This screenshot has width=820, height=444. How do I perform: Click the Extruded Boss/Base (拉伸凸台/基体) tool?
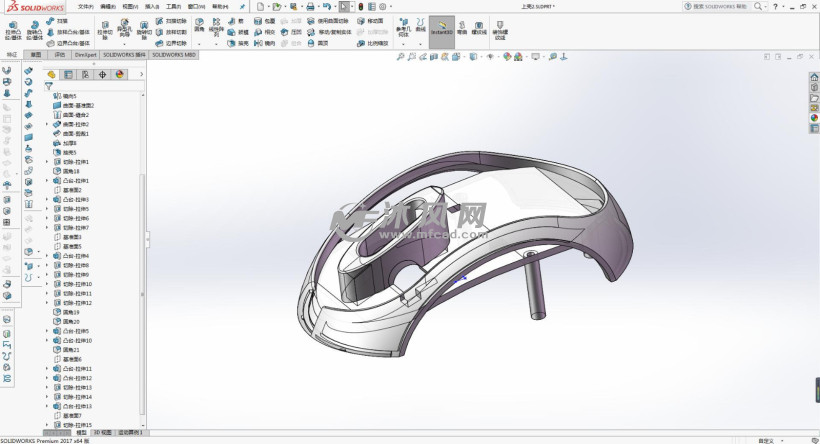pyautogui.click(x=13, y=31)
